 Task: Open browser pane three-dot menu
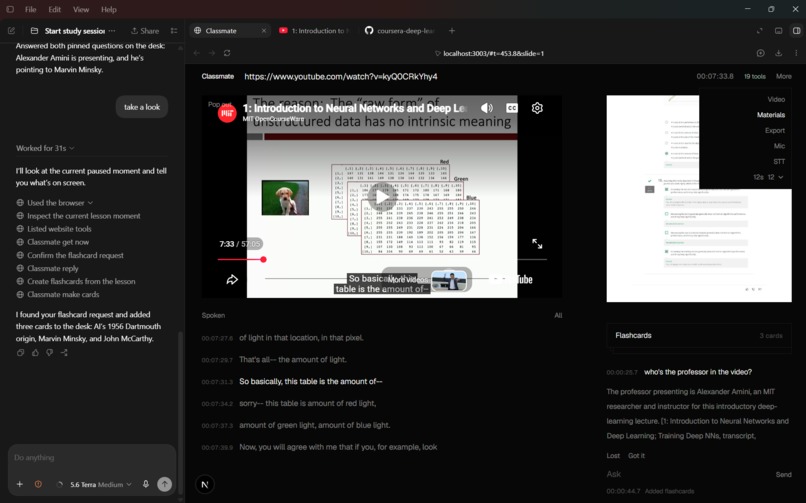click(x=796, y=53)
